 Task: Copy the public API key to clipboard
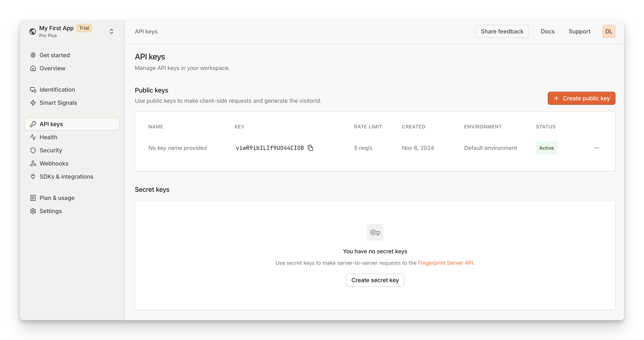[x=310, y=148]
